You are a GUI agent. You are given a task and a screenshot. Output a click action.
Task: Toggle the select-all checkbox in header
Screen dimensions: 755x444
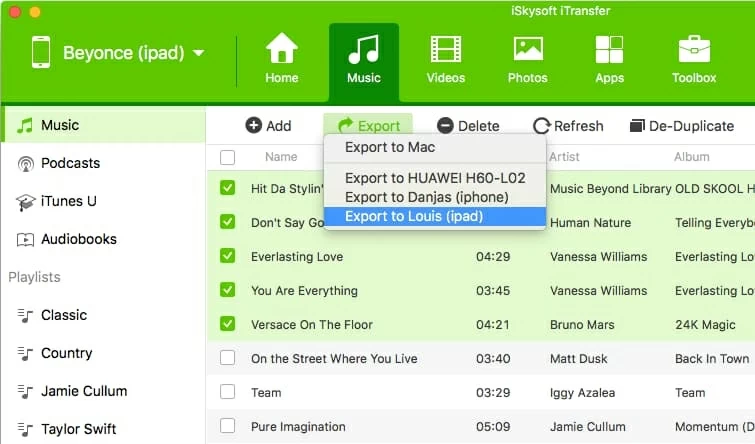(228, 157)
